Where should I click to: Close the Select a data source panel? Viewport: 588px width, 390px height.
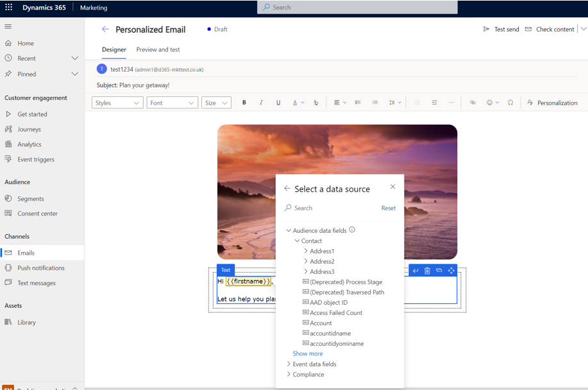point(392,187)
